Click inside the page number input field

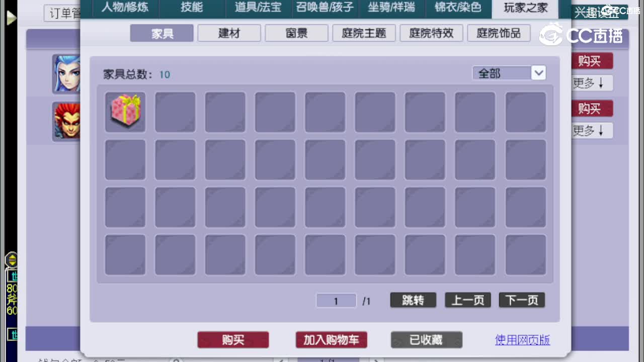click(336, 300)
